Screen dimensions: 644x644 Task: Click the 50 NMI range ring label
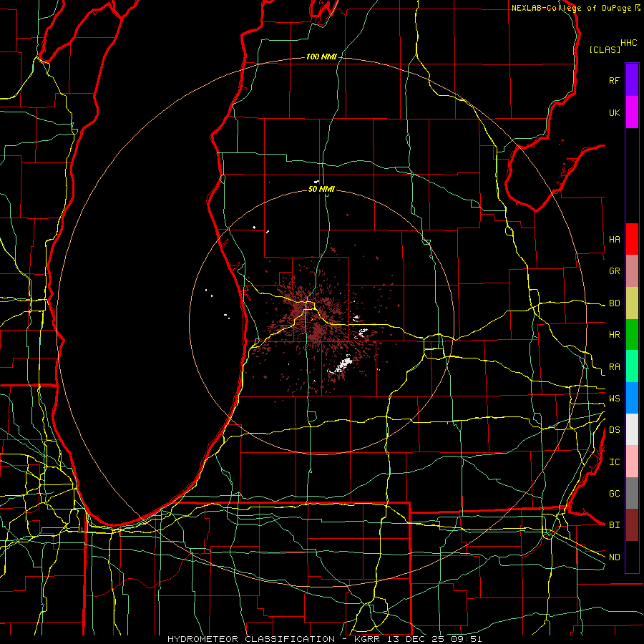(321, 189)
